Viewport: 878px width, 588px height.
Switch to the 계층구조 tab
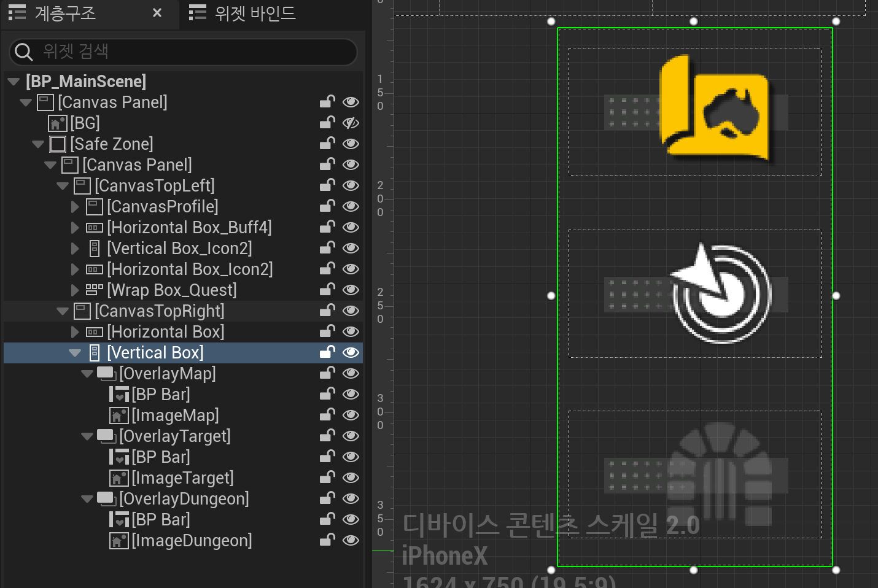coord(65,13)
